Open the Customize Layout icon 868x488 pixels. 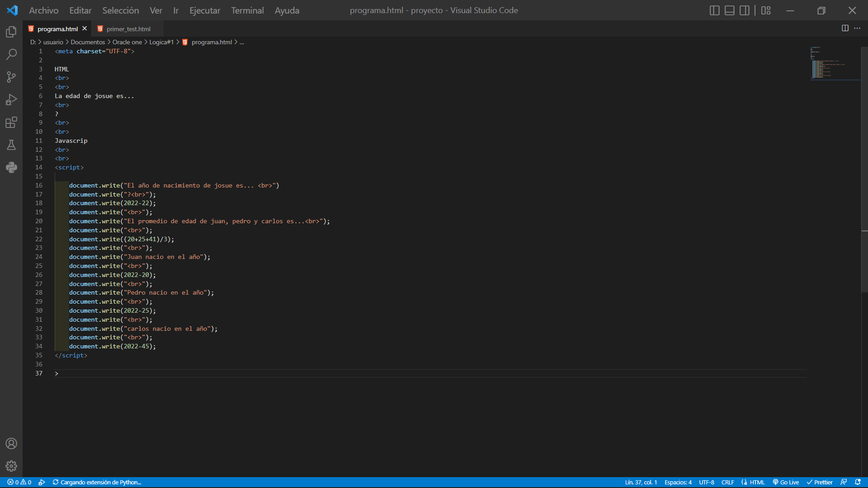[x=766, y=10]
